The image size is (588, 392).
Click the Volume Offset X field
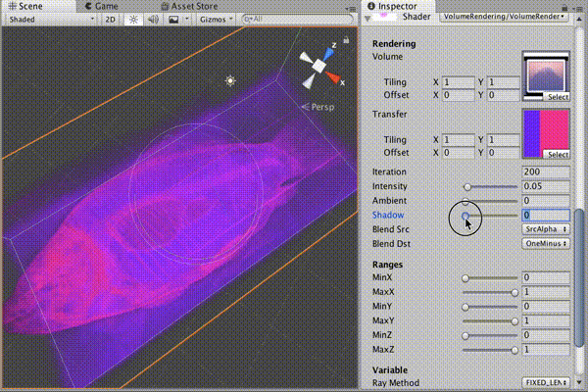coord(459,95)
